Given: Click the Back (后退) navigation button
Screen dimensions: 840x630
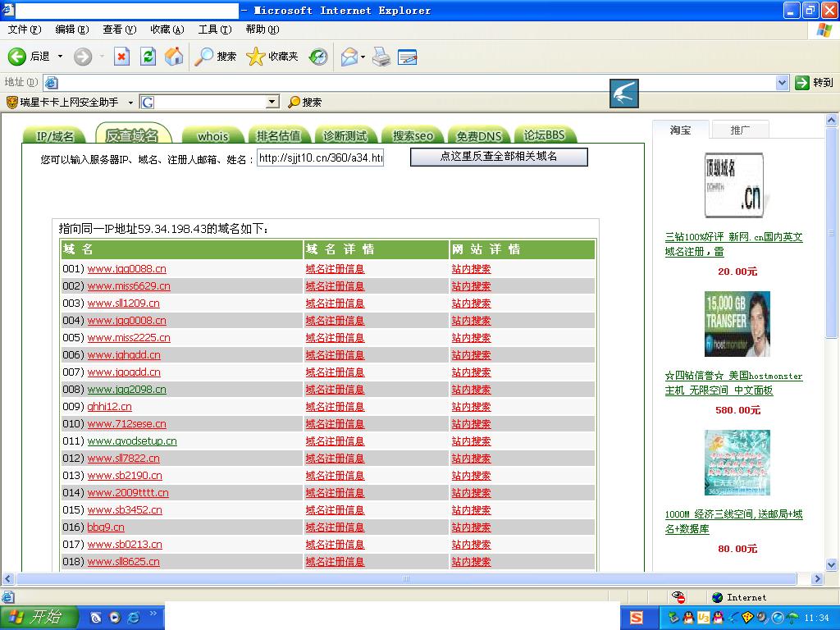Looking at the screenshot, I should tap(29, 57).
